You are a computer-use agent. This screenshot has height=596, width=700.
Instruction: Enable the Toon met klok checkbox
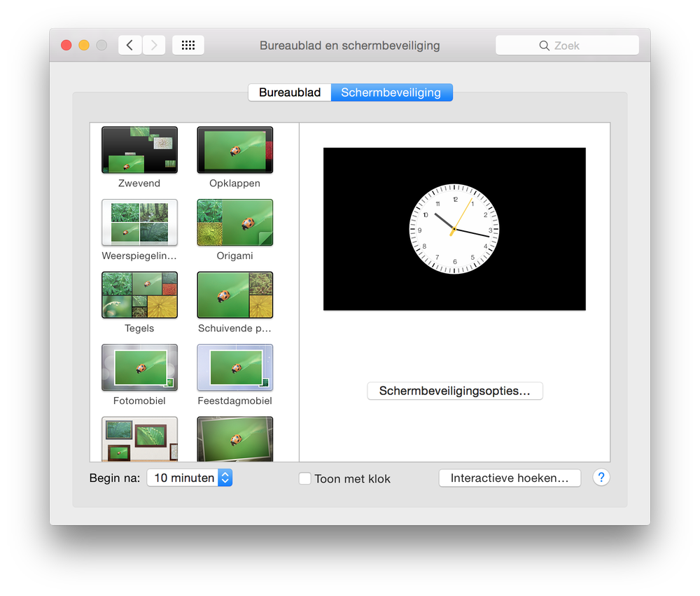[305, 478]
